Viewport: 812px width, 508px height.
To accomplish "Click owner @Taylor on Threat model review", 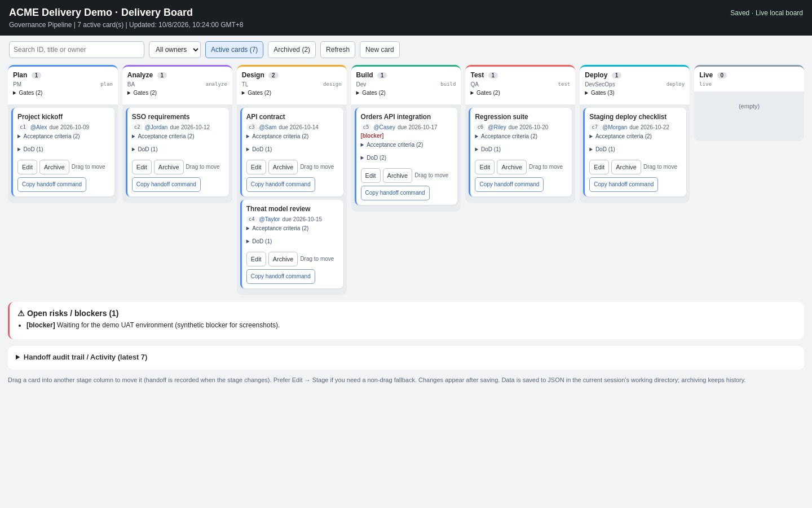I will pos(269,220).
